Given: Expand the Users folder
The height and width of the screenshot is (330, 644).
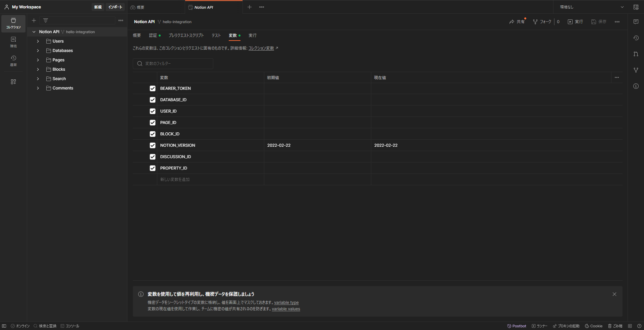Looking at the screenshot, I should pos(38,41).
